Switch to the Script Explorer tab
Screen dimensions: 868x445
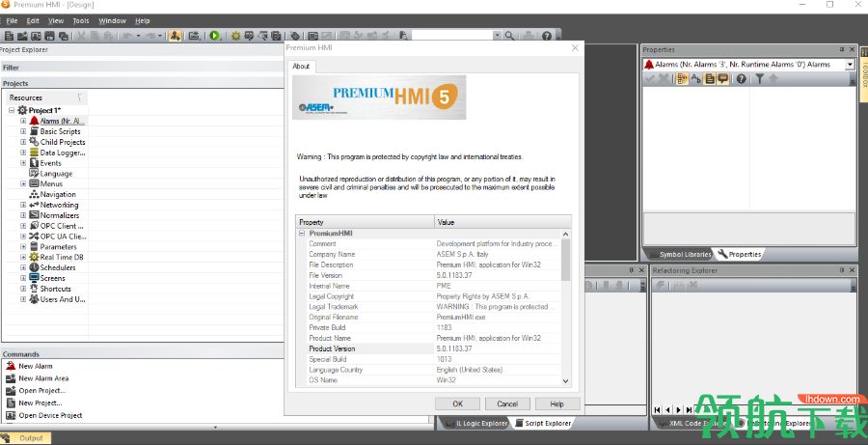pos(542,424)
